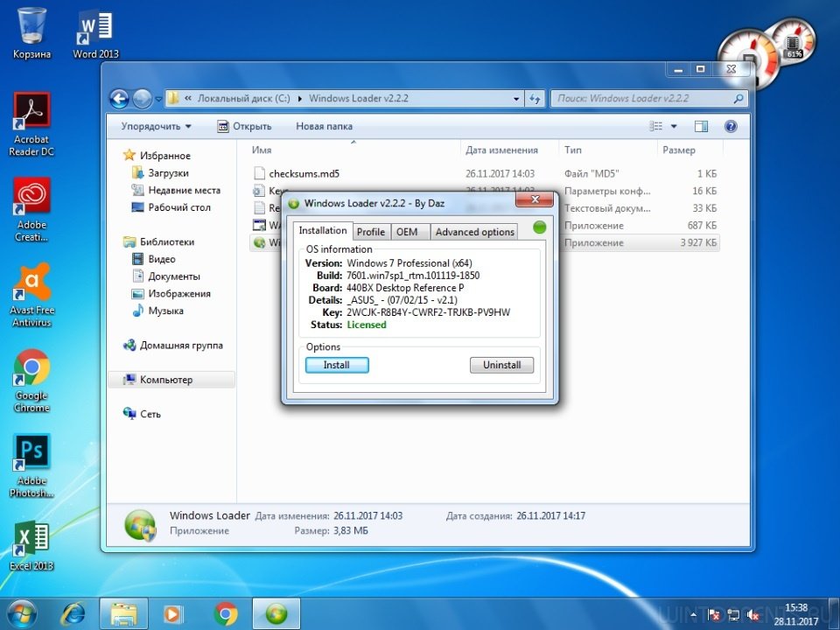Click the green status indicator circle

point(539,227)
